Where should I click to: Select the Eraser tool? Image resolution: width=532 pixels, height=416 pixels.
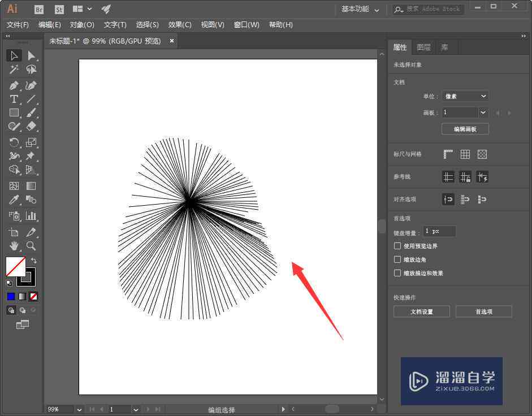31,126
